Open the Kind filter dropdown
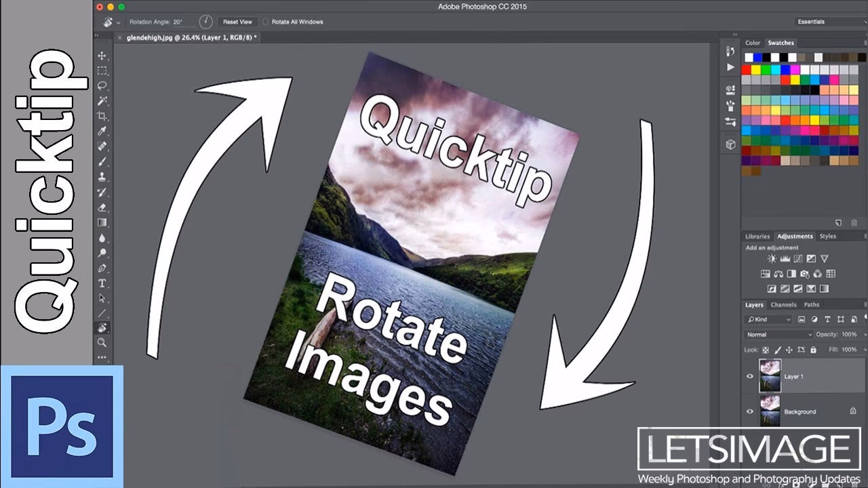The height and width of the screenshot is (488, 868). tap(768, 319)
